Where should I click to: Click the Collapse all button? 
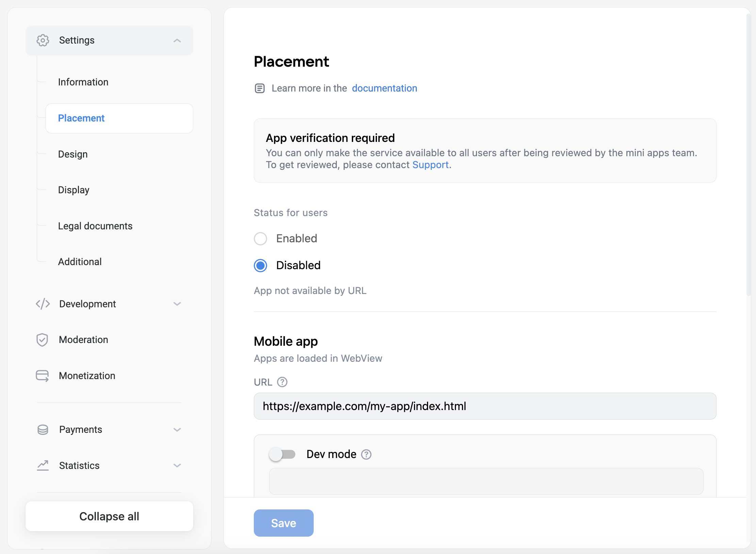pyautogui.click(x=109, y=516)
